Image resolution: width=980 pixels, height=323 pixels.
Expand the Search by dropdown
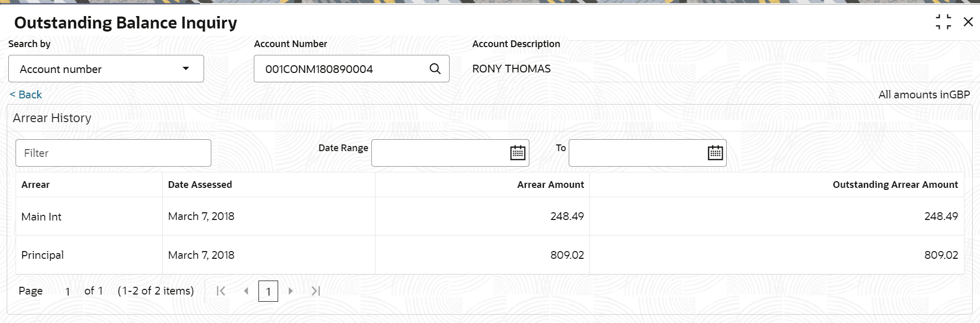(x=185, y=69)
